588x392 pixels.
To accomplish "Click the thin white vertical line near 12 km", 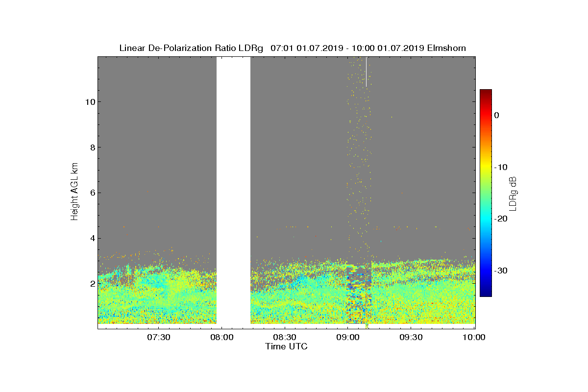I will 366,72.
